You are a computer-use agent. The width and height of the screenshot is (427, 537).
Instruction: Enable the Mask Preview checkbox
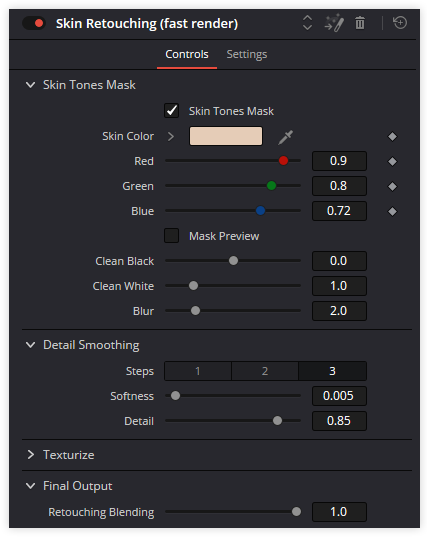pyautogui.click(x=171, y=236)
